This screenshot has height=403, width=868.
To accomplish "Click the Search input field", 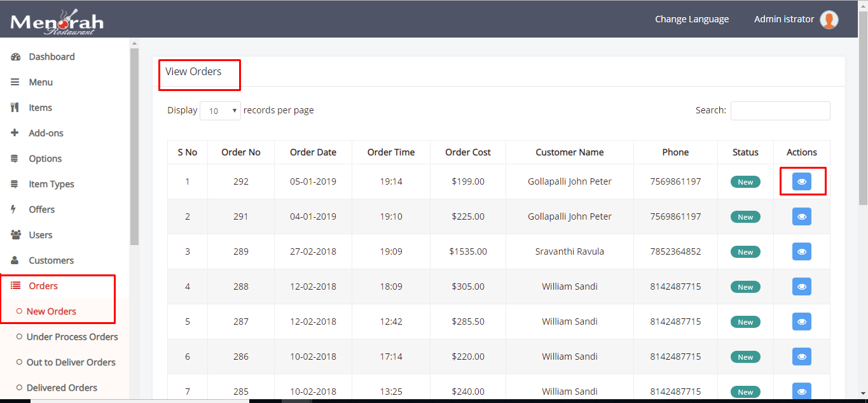I will tap(780, 111).
